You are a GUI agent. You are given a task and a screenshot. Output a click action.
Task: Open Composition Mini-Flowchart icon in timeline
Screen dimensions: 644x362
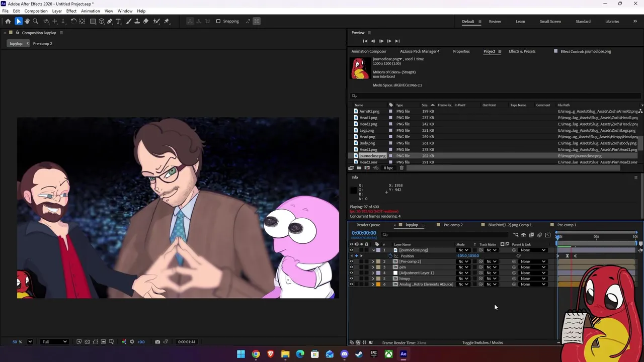tap(516, 235)
